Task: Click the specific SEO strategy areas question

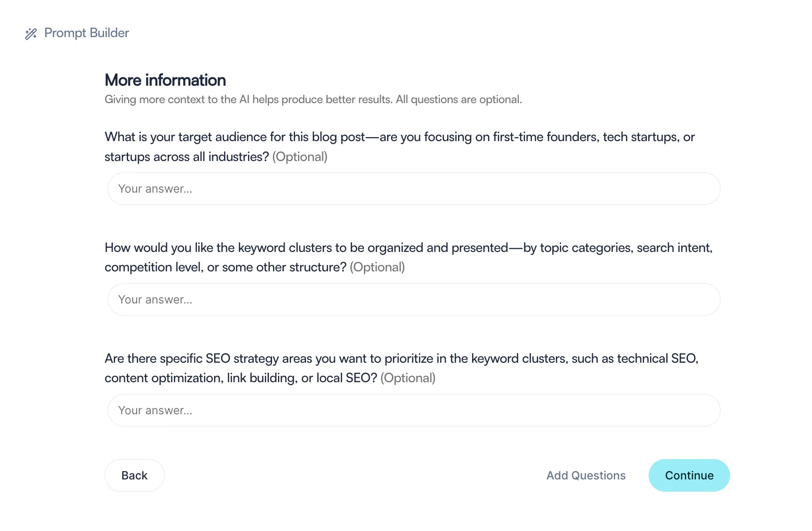Action: [401, 368]
